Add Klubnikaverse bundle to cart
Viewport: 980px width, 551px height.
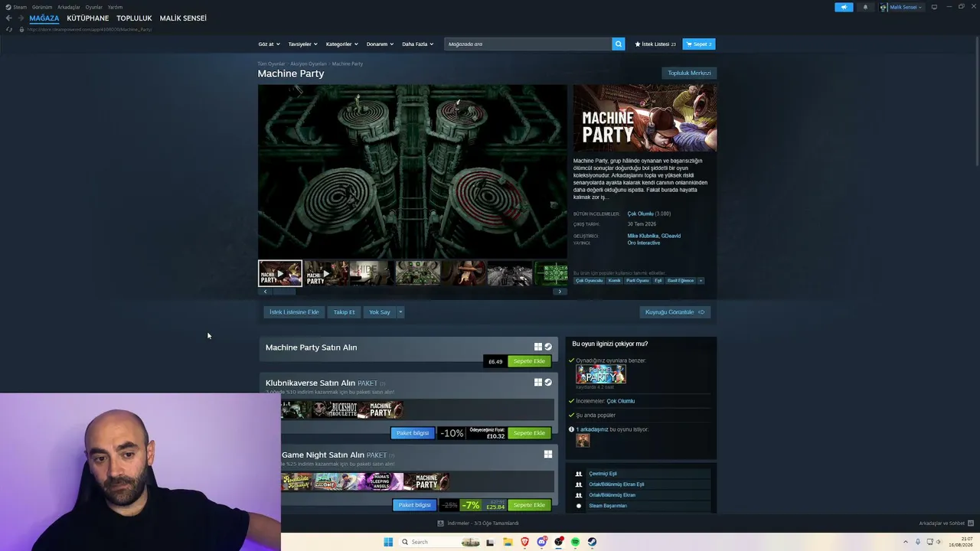(529, 433)
